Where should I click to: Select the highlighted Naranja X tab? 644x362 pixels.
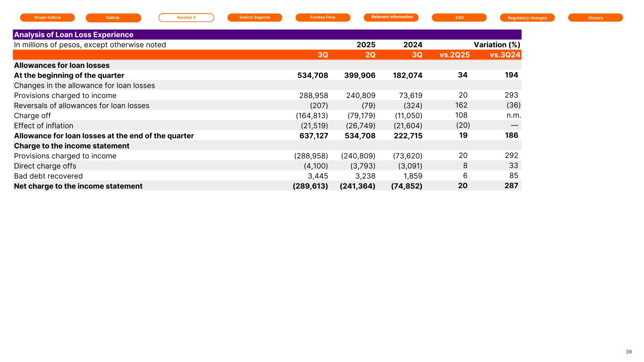[186, 17]
